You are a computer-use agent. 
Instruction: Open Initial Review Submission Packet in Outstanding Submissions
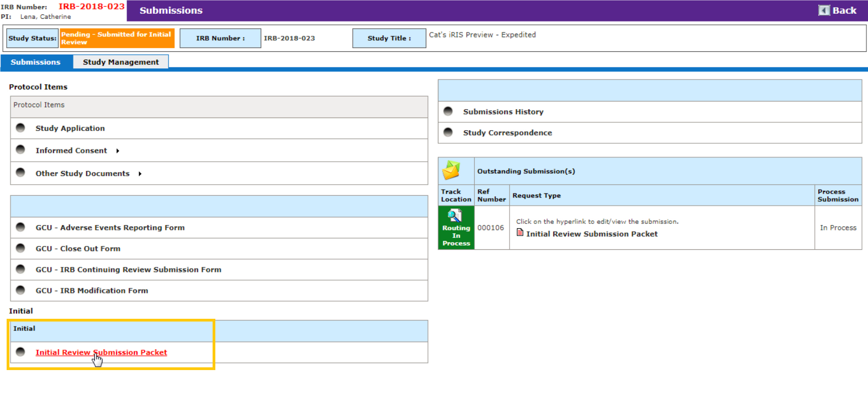[x=592, y=234]
